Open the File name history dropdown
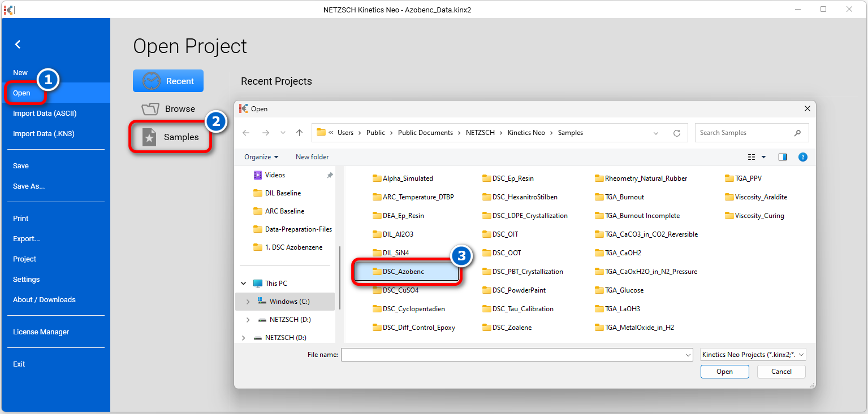The image size is (868, 414). pos(688,355)
